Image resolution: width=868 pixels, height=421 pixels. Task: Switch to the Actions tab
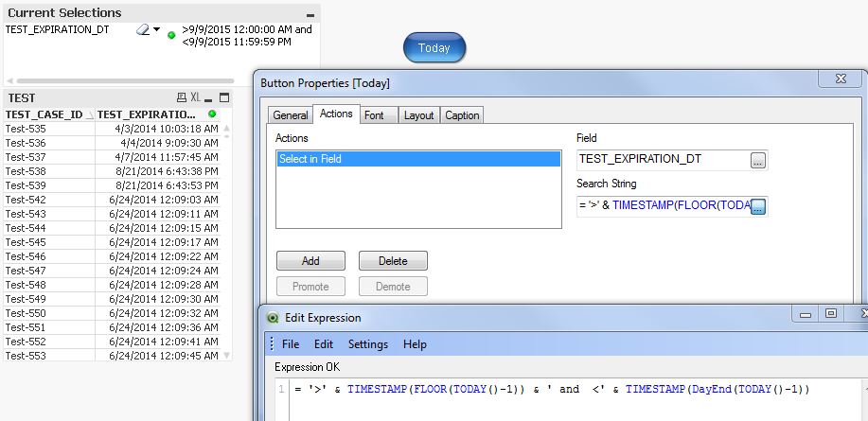[336, 114]
